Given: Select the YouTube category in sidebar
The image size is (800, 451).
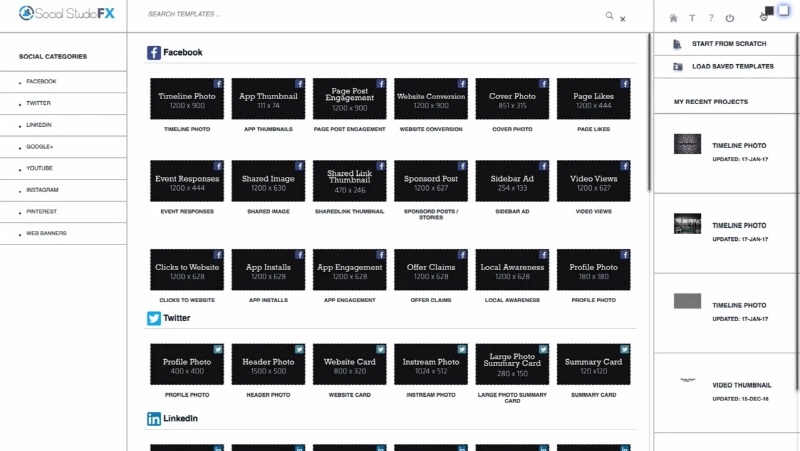Looking at the screenshot, I should point(63,168).
